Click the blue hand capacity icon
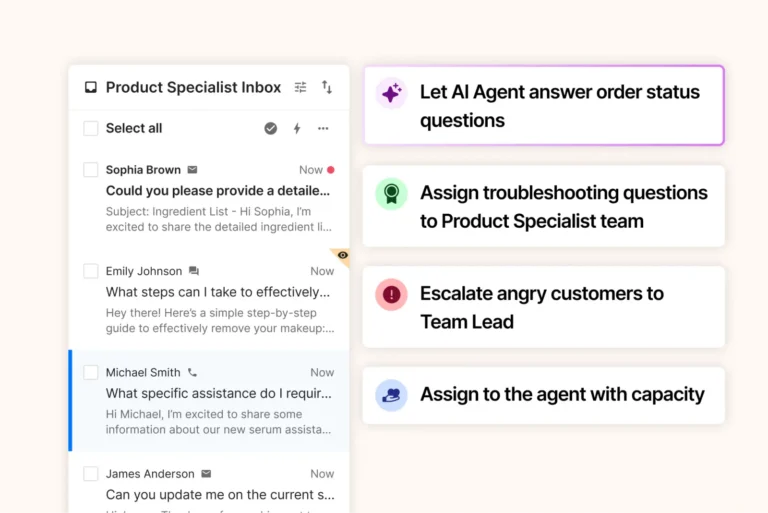Viewport: 768px width, 513px height. click(x=391, y=395)
